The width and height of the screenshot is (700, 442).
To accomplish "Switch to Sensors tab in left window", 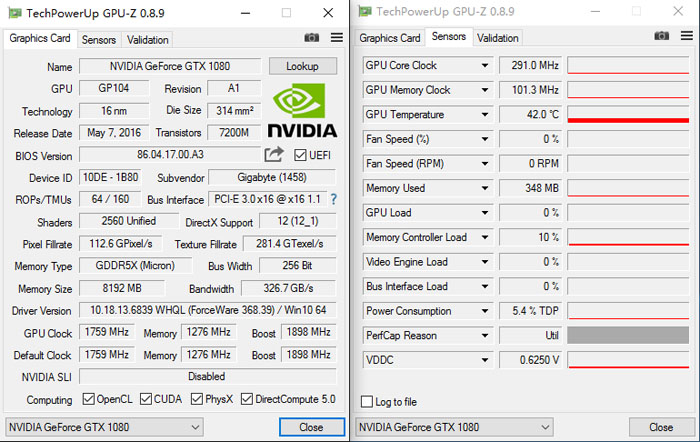I will [x=99, y=40].
